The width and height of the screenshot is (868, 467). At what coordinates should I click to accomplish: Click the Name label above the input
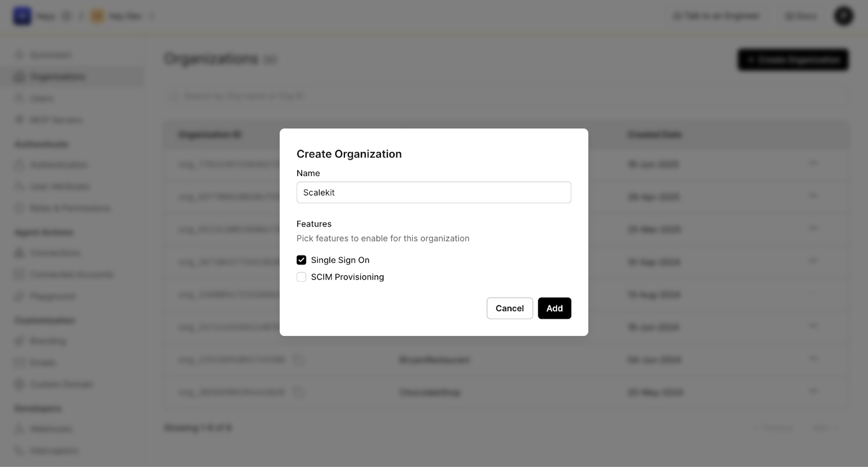pos(308,173)
